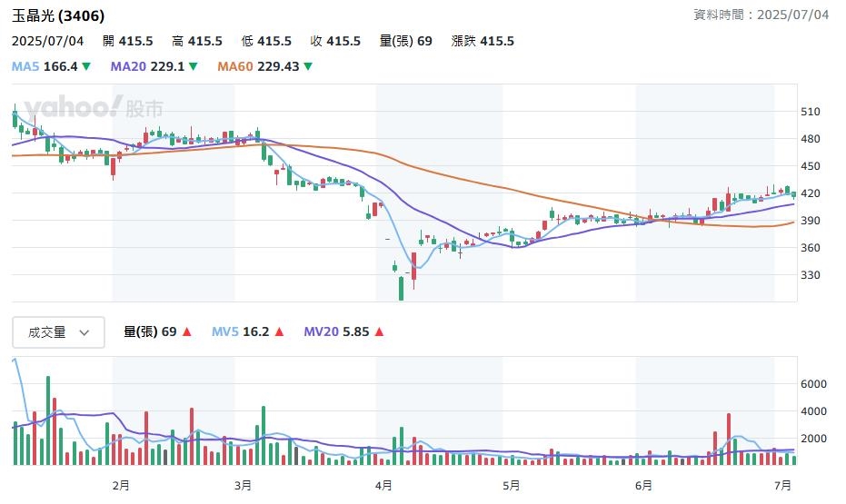This screenshot has height=504, width=846.
Task: Click the red up-triangle next to MV5 16.2
Action: (279, 331)
